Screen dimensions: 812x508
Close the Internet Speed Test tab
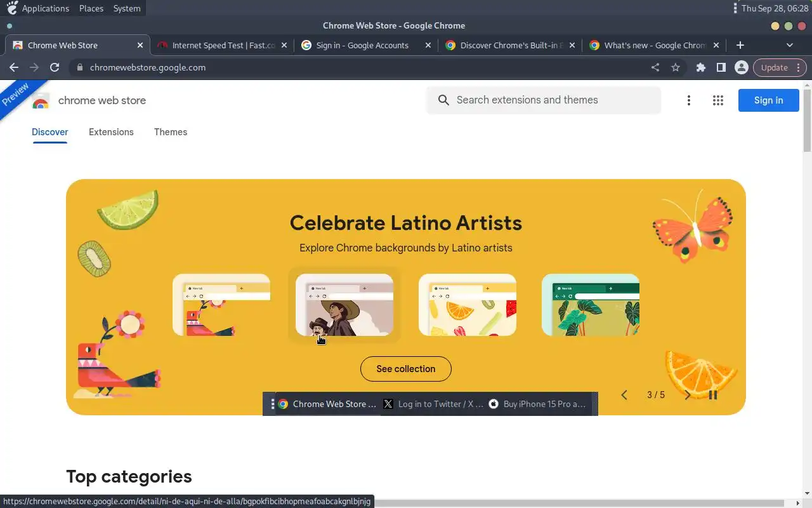pyautogui.click(x=284, y=45)
